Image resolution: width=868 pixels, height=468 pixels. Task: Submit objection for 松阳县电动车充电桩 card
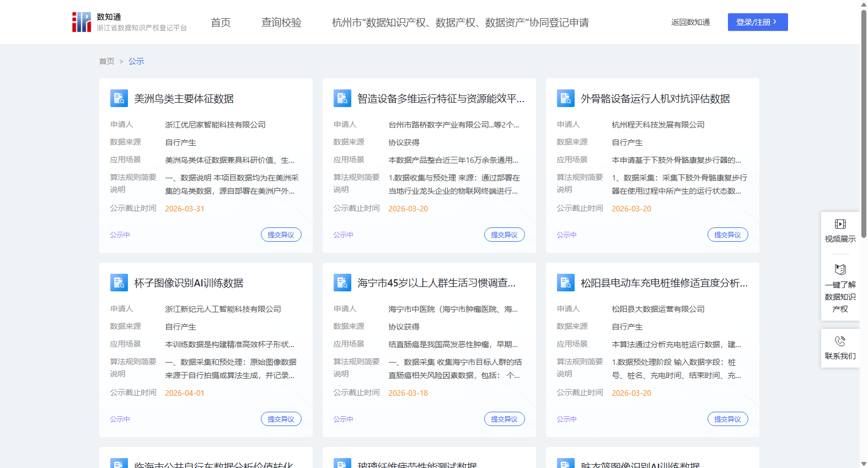click(728, 419)
